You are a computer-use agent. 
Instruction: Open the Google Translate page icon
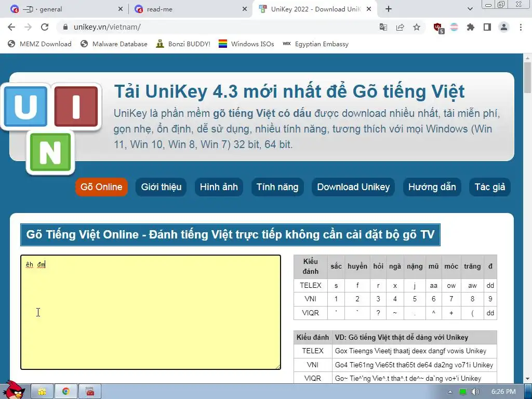383,27
